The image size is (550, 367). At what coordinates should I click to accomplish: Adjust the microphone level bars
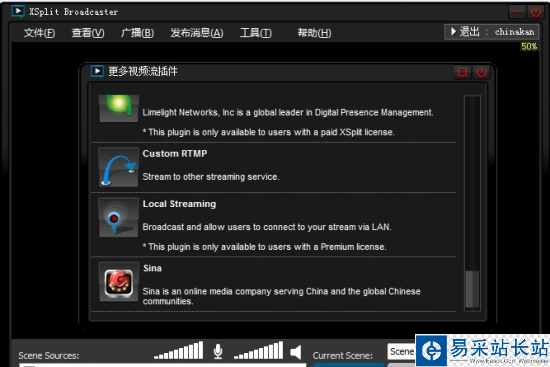[x=179, y=350]
